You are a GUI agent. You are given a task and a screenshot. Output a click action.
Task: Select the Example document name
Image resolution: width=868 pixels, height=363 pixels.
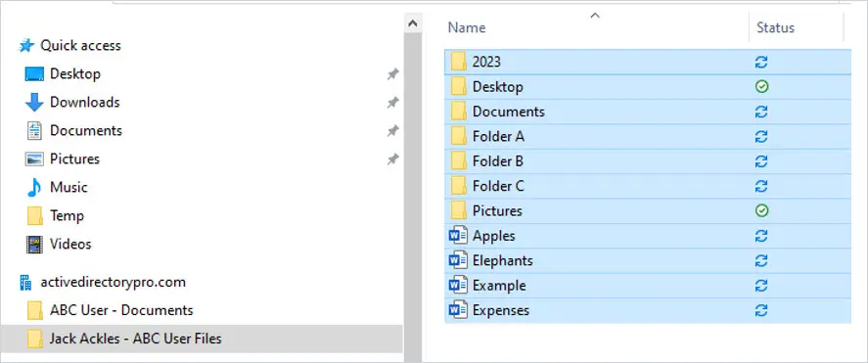(499, 286)
